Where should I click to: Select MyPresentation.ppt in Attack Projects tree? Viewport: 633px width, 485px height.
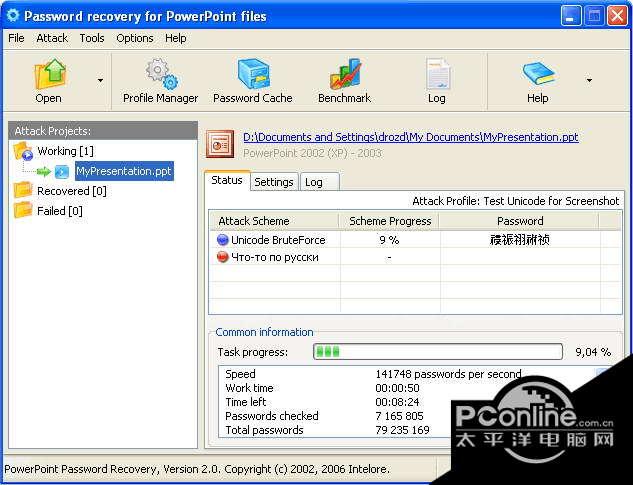[x=124, y=171]
